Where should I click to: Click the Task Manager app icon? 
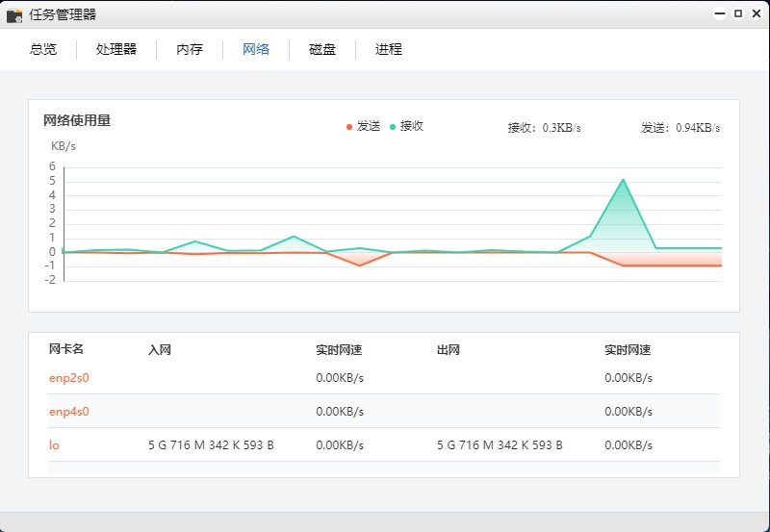(x=14, y=14)
